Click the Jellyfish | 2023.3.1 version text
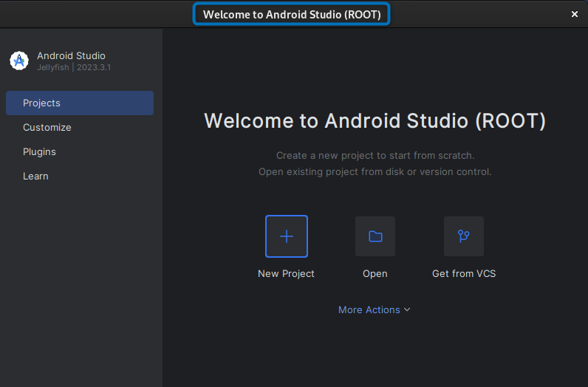 click(74, 67)
